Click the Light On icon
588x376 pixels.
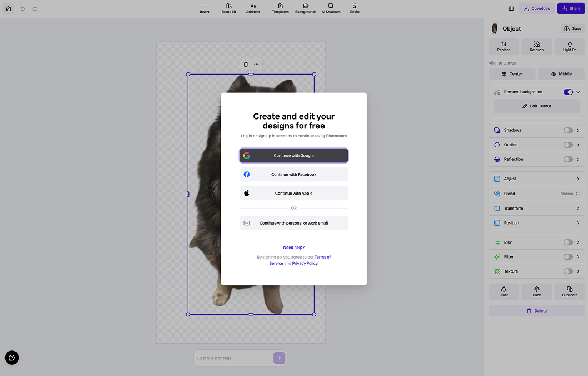point(570,44)
